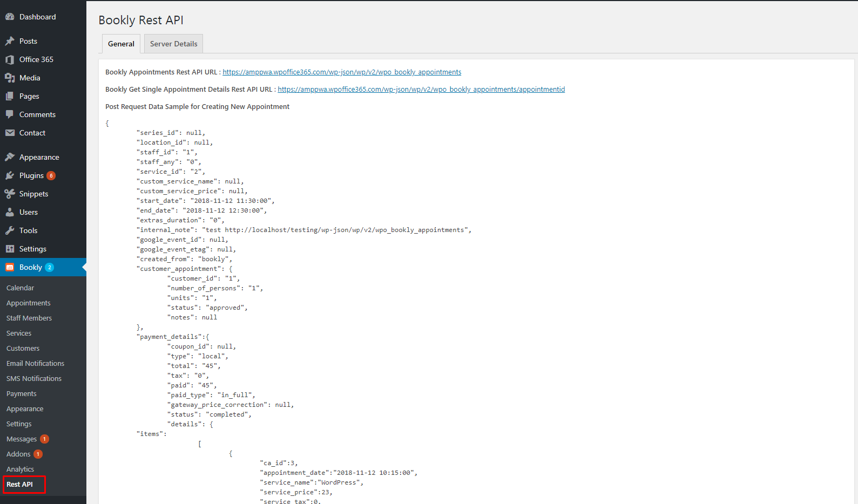Open Messages in the Bookly submenu
858x504 pixels.
tap(22, 439)
